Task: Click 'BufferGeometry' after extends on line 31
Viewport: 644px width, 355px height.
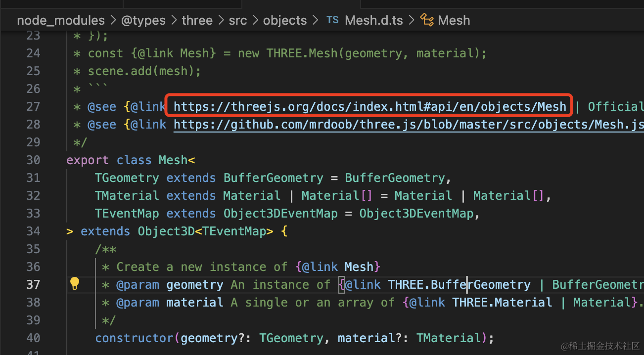Action: [274, 178]
